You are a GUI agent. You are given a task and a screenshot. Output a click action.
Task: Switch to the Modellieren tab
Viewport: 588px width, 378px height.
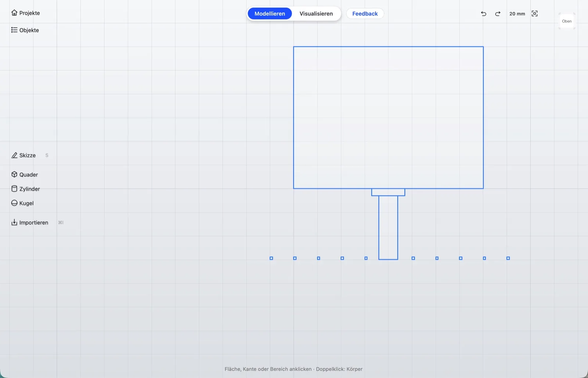270,14
